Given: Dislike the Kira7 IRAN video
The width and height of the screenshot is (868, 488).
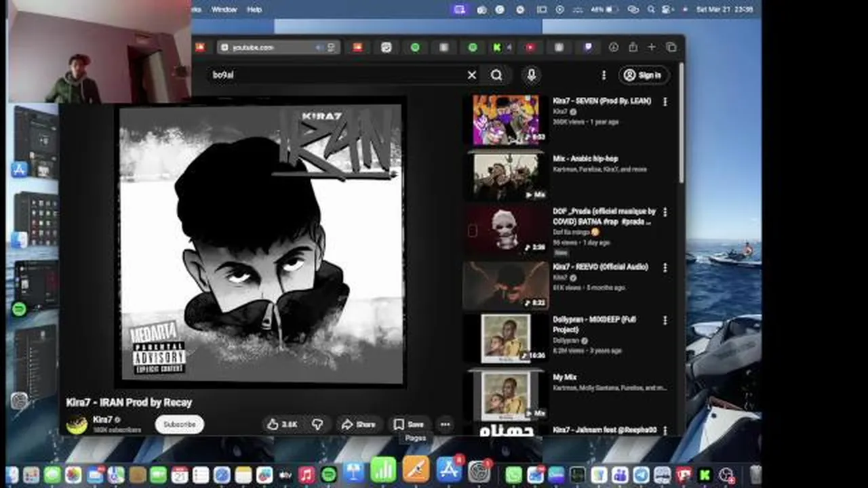Looking at the screenshot, I should 317,424.
